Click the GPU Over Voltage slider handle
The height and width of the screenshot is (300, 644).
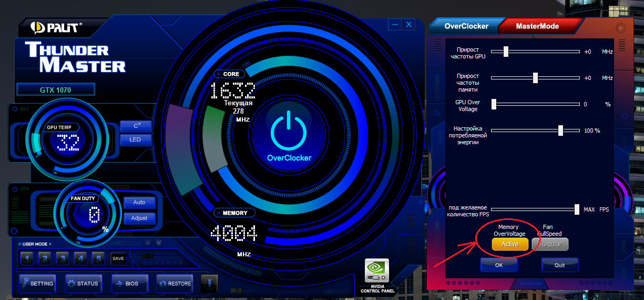click(x=494, y=104)
